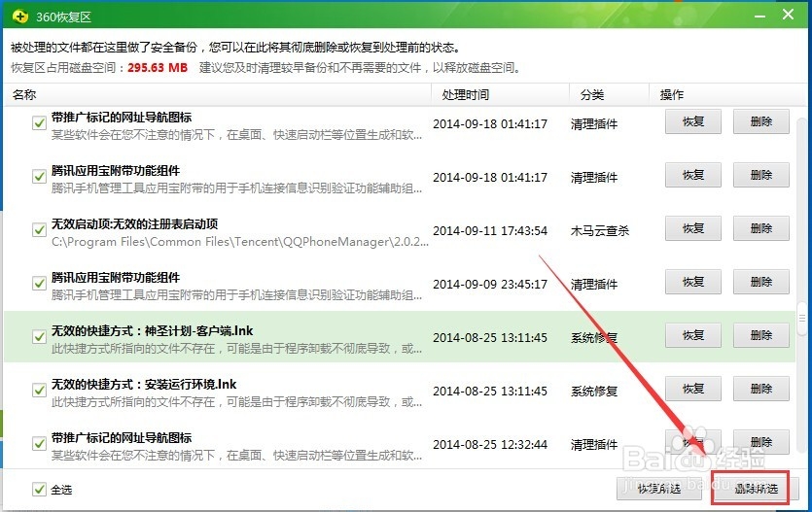Image resolution: width=812 pixels, height=512 pixels.
Task: Click the vertical scrollbar of the list
Action: [x=801, y=318]
